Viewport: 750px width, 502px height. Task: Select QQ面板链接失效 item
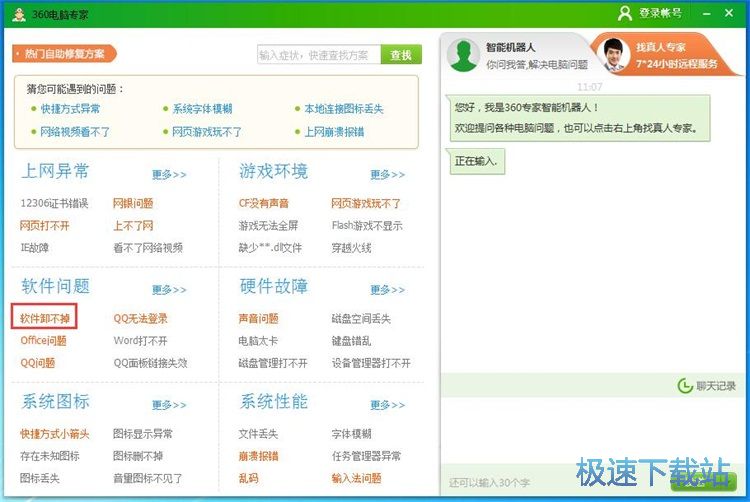pyautogui.click(x=150, y=363)
